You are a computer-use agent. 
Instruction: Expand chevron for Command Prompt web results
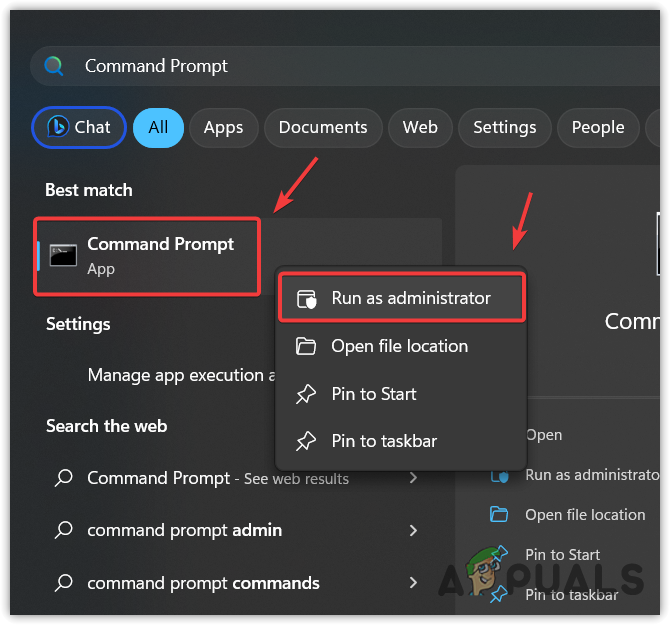(x=413, y=478)
